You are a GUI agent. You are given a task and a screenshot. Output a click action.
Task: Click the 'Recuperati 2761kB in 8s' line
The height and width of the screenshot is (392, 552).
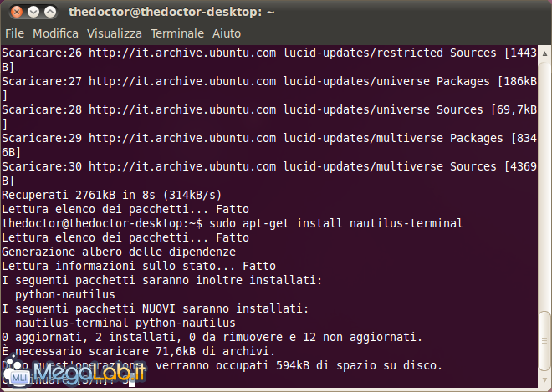click(111, 195)
